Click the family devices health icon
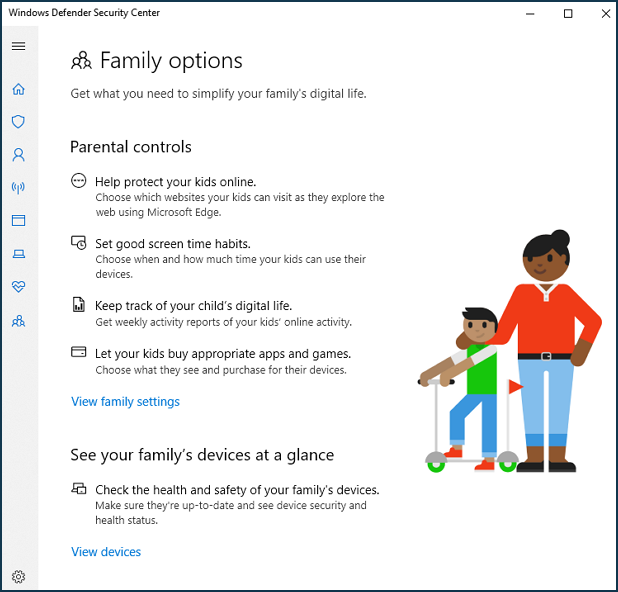Viewport: 618px width, 592px height. click(x=78, y=489)
